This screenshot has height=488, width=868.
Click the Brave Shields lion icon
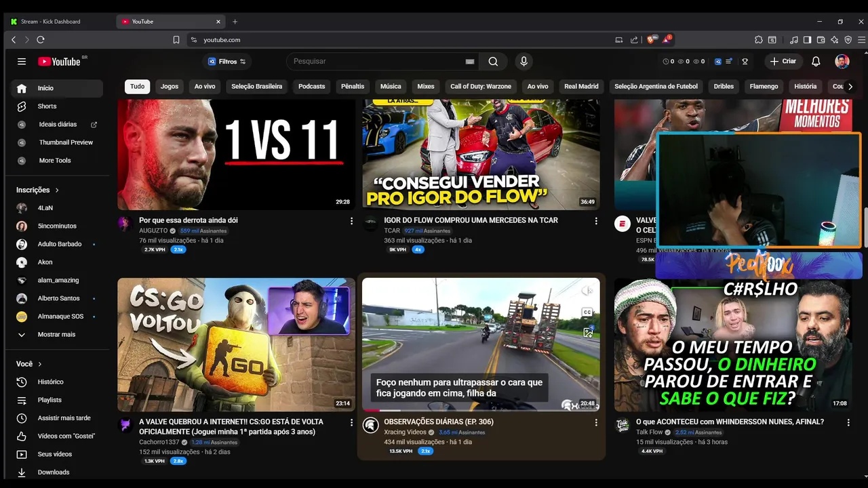click(x=652, y=40)
